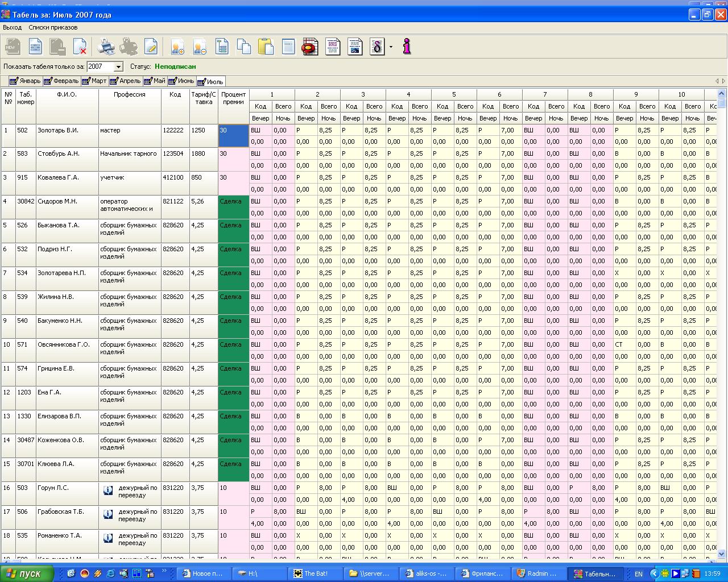Image resolution: width=728 pixels, height=582 pixels.
Task: Open the magenta info icon
Action: click(407, 47)
